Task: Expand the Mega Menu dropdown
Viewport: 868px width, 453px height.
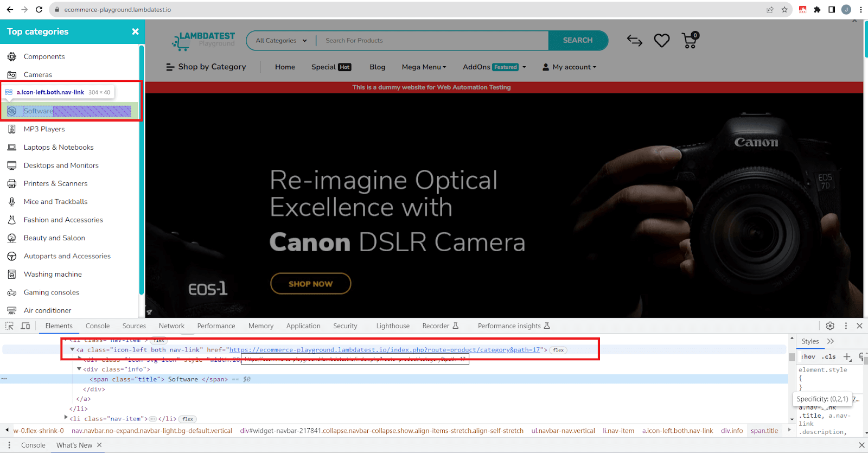Action: (424, 67)
